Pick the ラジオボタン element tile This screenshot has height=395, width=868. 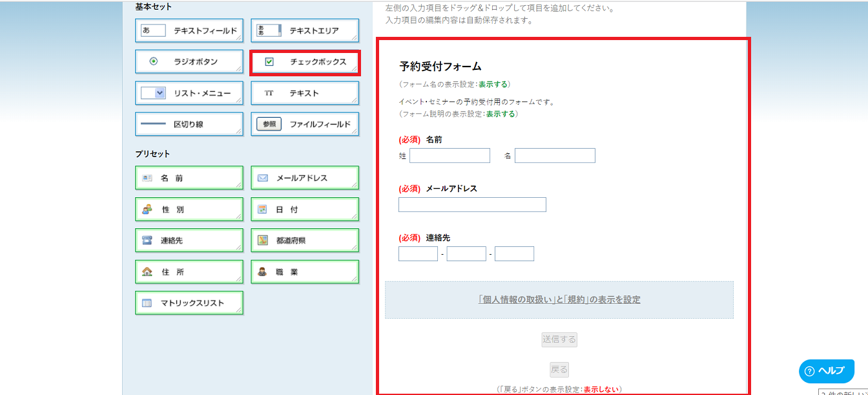189,62
